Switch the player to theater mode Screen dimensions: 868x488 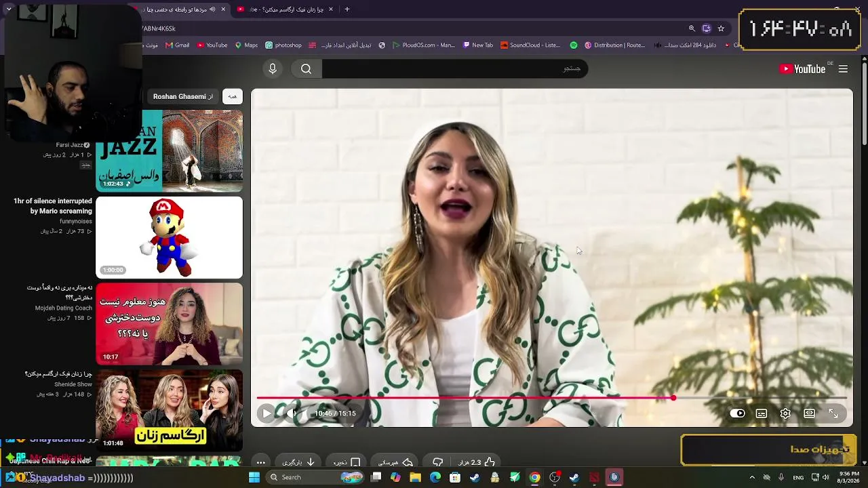pos(810,413)
